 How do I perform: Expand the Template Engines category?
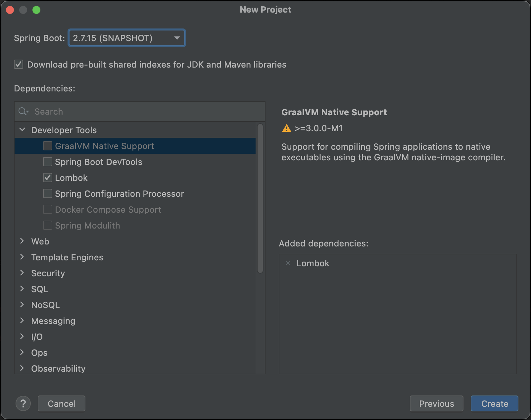(x=22, y=257)
